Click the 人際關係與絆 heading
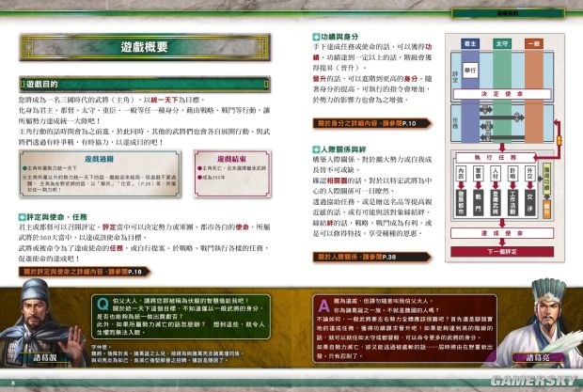583x392 pixels. (x=343, y=149)
